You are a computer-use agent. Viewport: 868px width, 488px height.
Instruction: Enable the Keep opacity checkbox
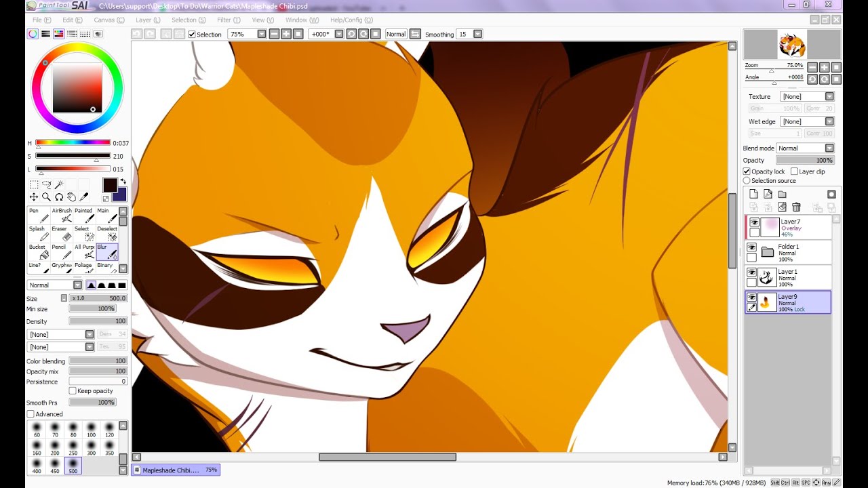[73, 391]
